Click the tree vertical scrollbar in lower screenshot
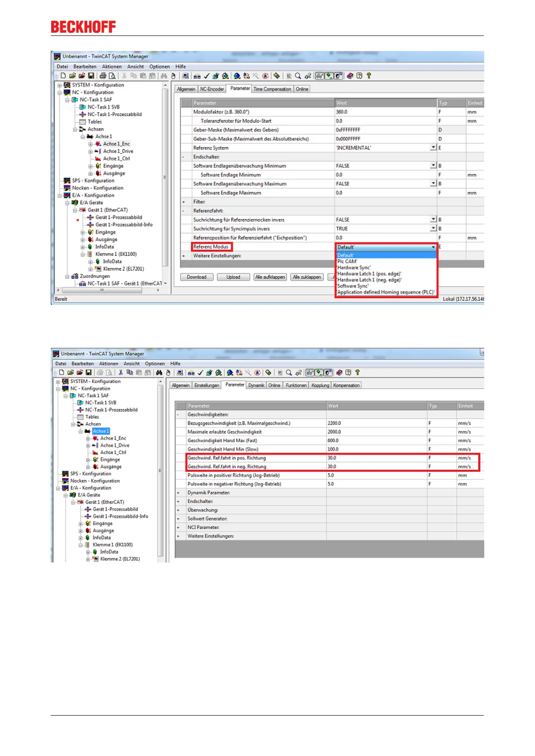 [159, 470]
